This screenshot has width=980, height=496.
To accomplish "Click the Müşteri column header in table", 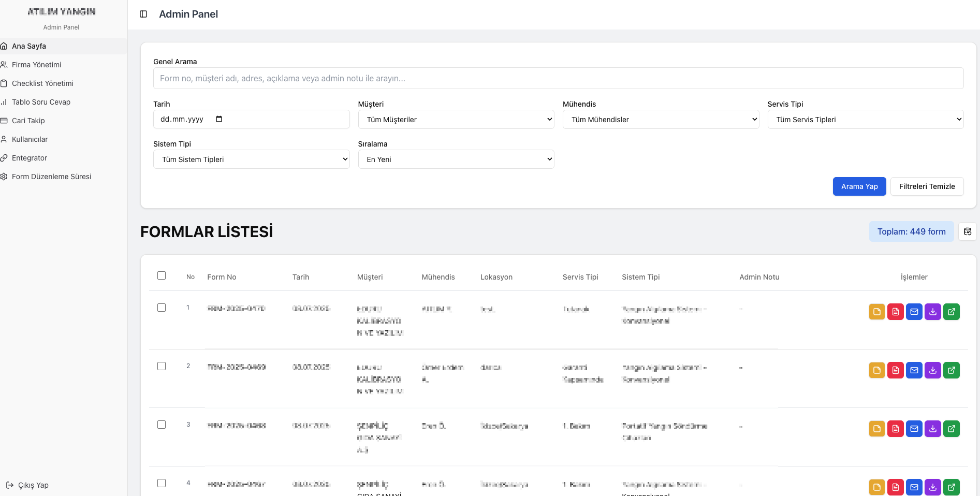I will (x=370, y=277).
